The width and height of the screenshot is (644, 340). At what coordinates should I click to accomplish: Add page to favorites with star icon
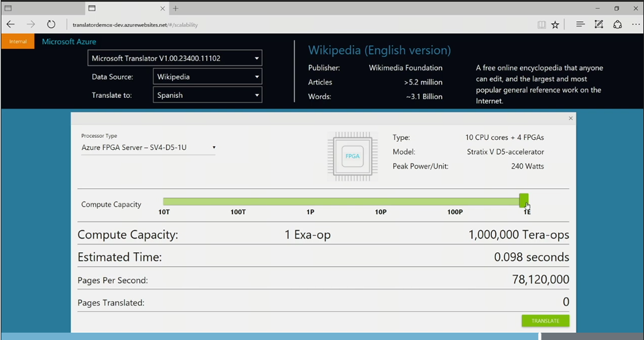(x=556, y=25)
